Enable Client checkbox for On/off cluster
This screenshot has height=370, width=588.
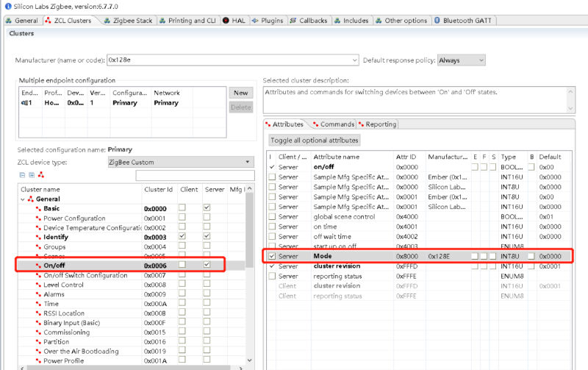182,264
